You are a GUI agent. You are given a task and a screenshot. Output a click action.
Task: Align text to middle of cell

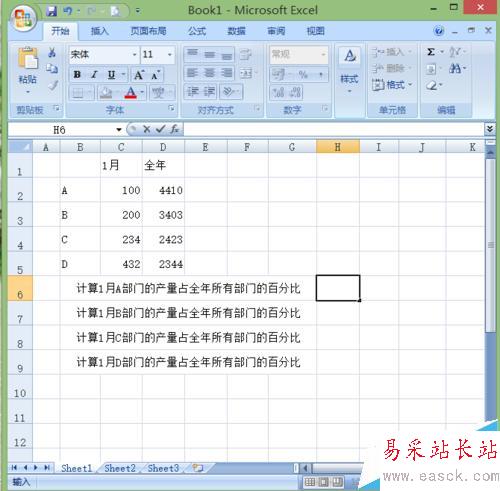(209, 54)
